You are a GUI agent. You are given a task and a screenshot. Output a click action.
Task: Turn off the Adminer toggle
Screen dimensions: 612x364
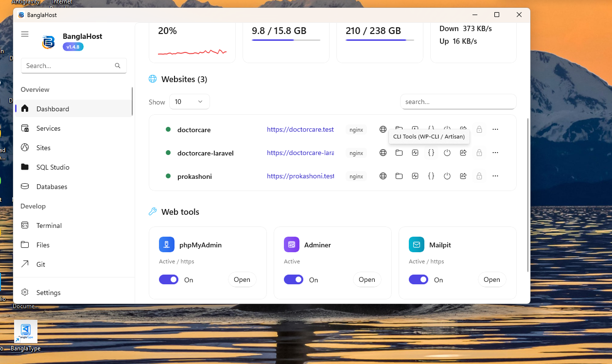pos(294,279)
